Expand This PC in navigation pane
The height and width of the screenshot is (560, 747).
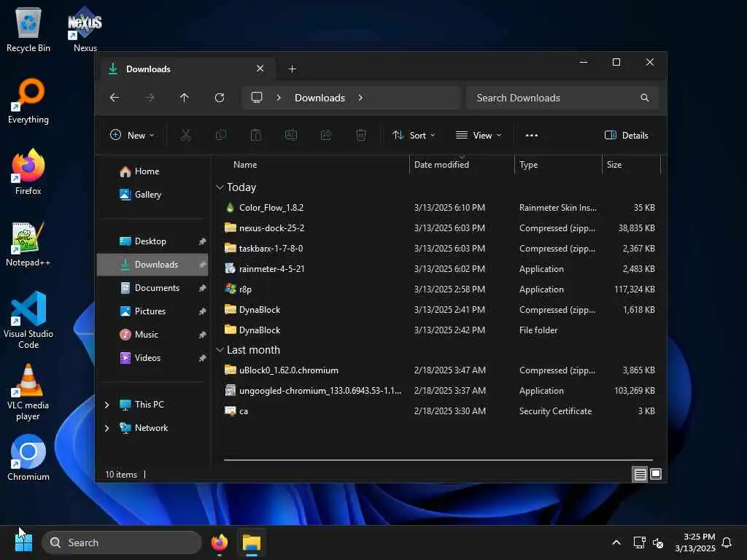(107, 405)
